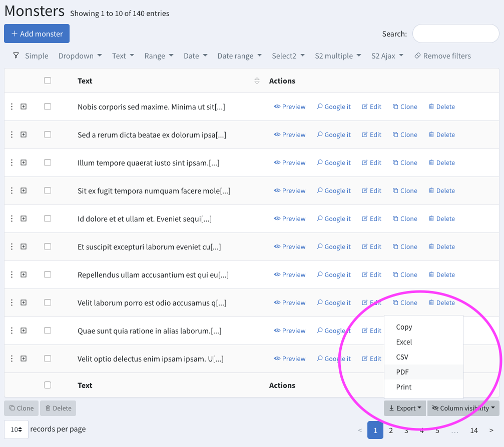Image resolution: width=504 pixels, height=447 pixels.
Task: Choose PDF from the Export menu
Action: click(x=423, y=372)
